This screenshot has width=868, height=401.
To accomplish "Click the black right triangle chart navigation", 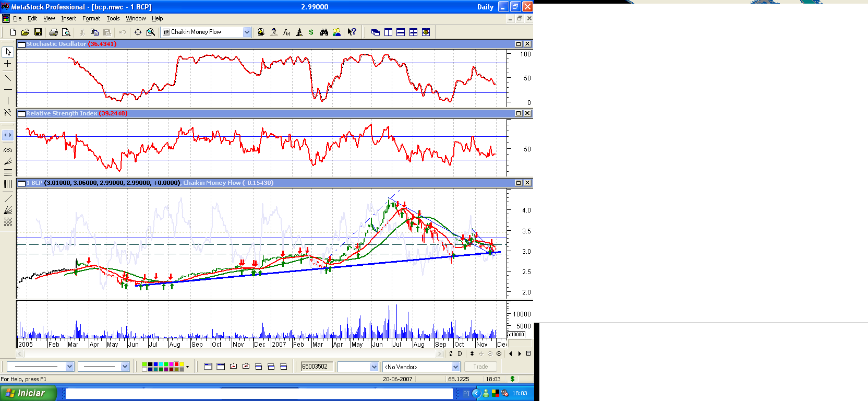I will (520, 353).
